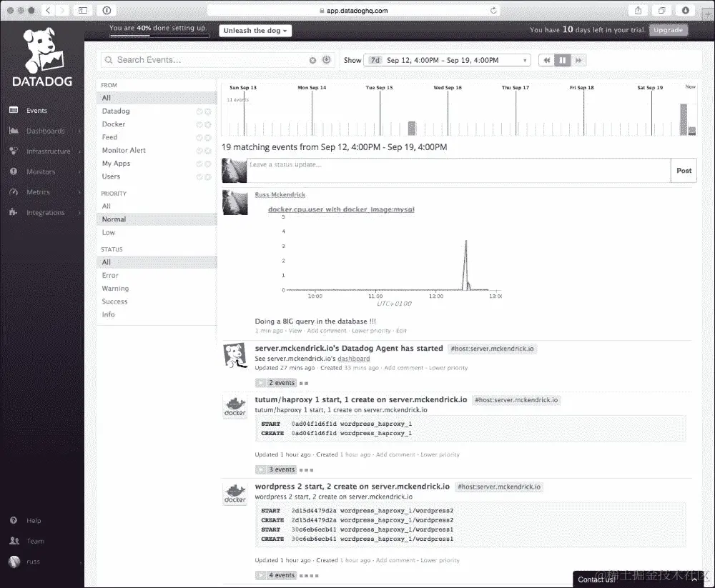Open the Russ Mckendrick profile link
715x588 pixels.
click(280, 194)
